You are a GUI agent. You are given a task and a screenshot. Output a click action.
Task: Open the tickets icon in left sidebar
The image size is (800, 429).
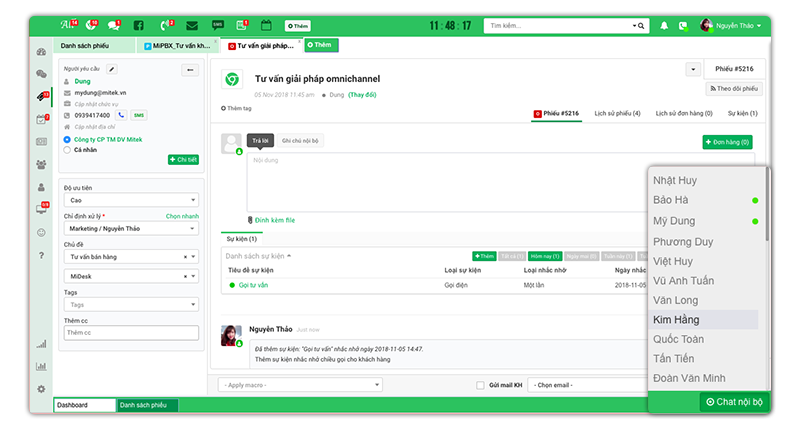42,96
